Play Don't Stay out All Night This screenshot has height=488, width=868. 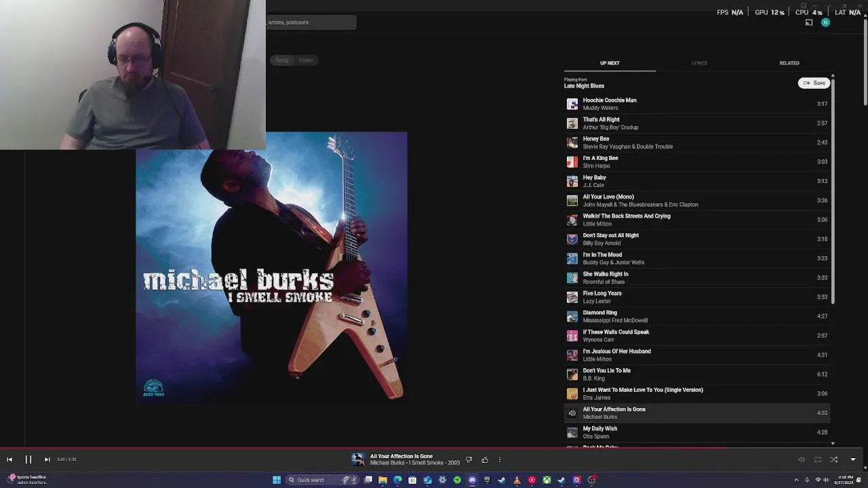(x=696, y=239)
